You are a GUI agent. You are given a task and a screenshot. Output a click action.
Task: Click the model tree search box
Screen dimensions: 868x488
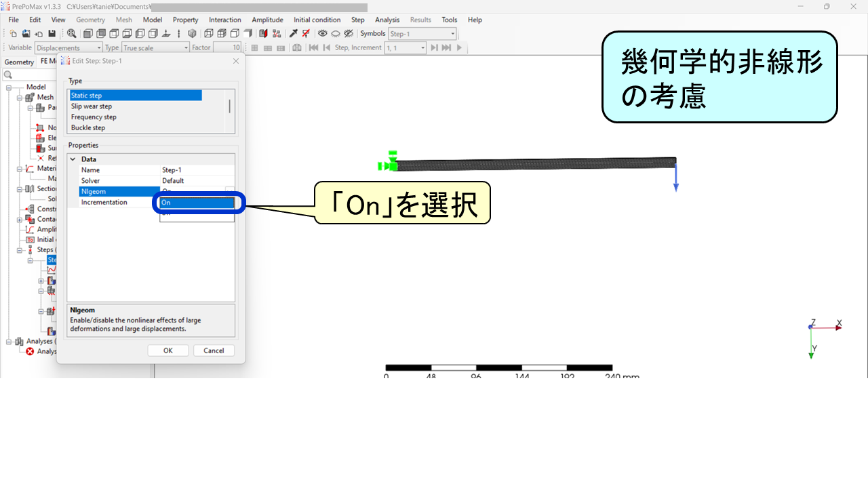tap(30, 75)
